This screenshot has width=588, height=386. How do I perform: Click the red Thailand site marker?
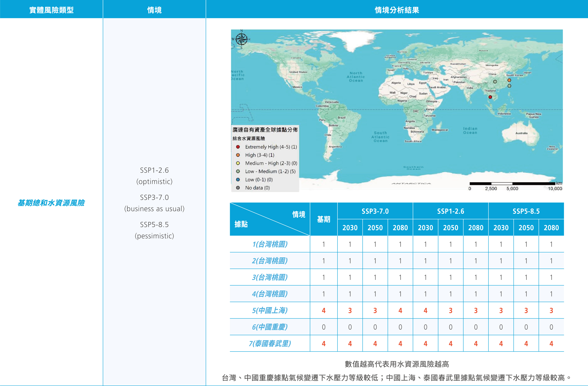click(490, 97)
